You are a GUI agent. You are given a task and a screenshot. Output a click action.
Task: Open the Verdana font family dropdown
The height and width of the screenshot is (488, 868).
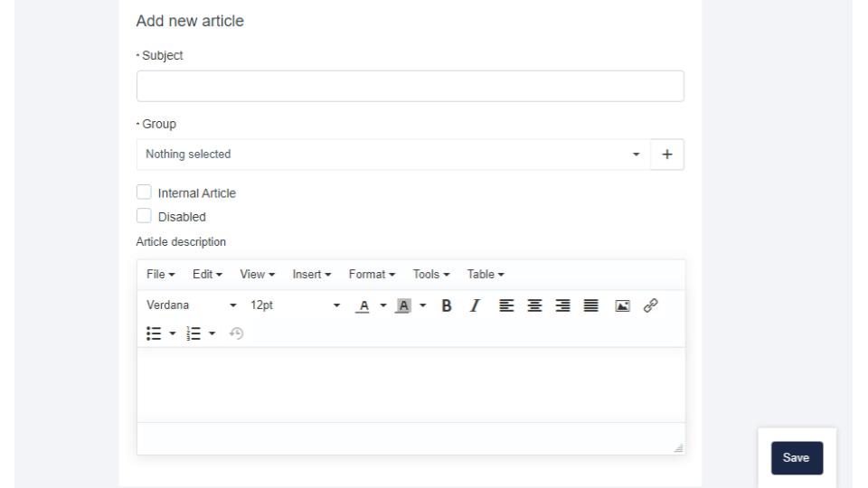[x=191, y=306]
